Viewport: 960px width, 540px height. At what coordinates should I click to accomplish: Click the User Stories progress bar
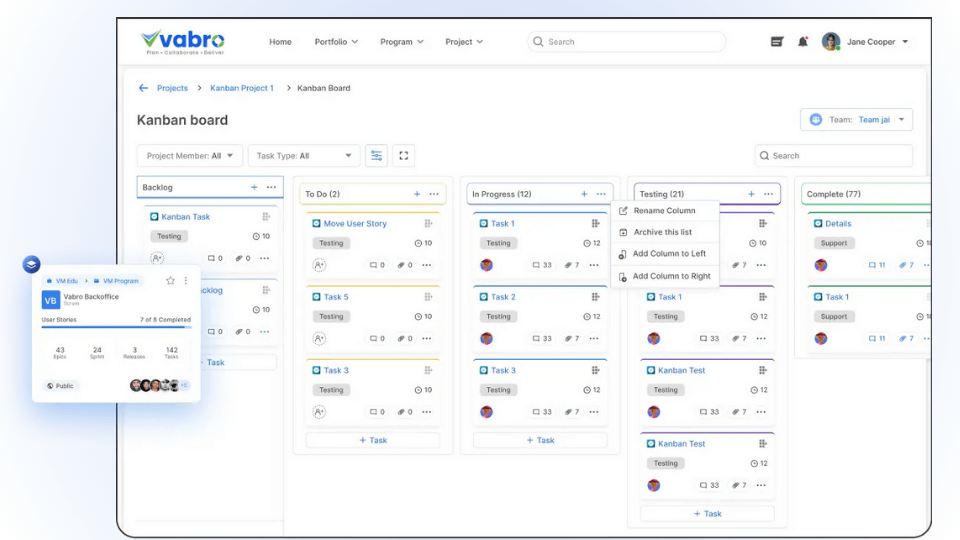[x=116, y=327]
